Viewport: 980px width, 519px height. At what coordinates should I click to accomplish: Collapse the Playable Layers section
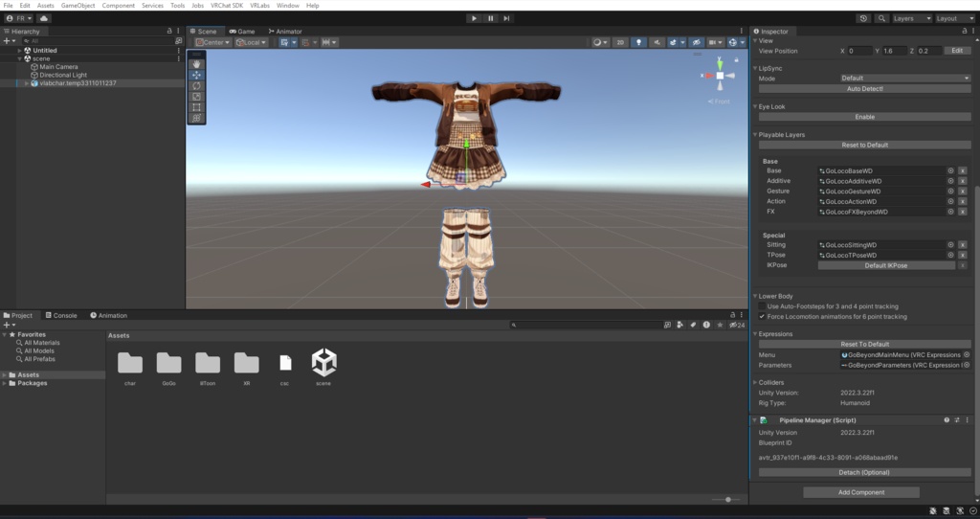(x=755, y=134)
